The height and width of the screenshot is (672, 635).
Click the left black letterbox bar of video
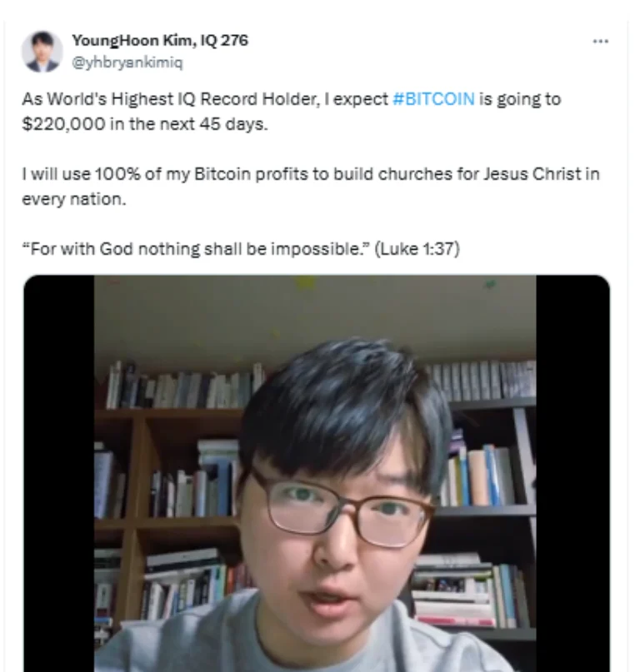tap(58, 473)
